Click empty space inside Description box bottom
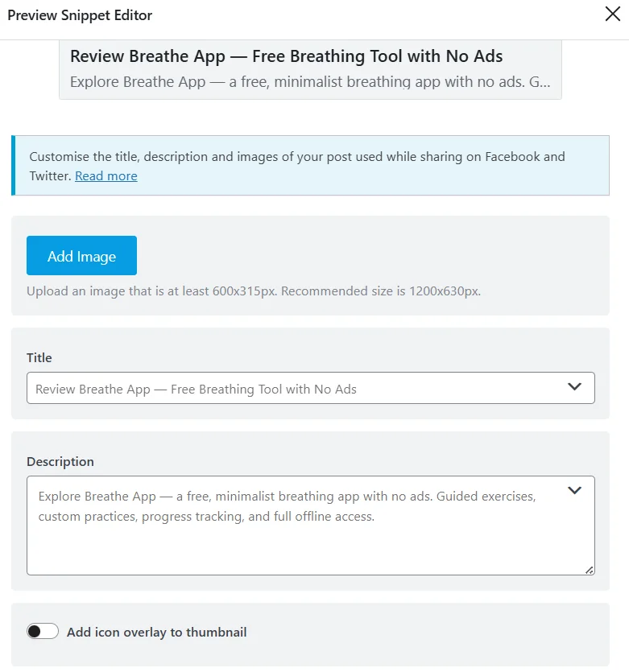 click(x=300, y=550)
